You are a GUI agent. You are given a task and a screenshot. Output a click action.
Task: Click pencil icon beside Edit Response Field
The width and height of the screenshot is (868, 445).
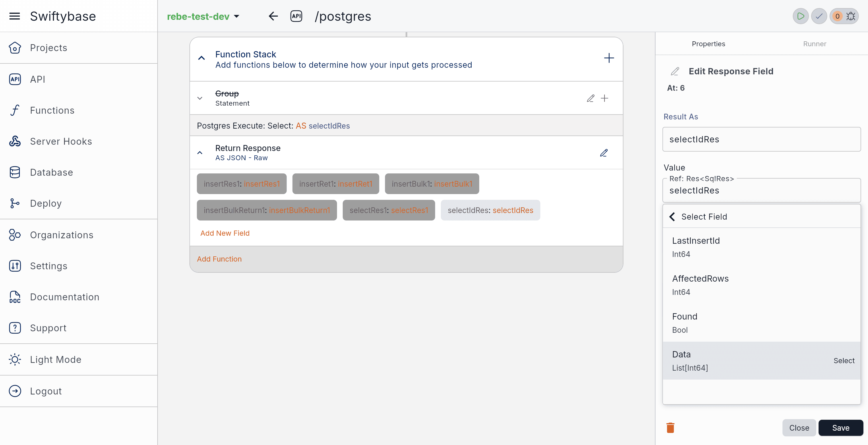point(675,71)
